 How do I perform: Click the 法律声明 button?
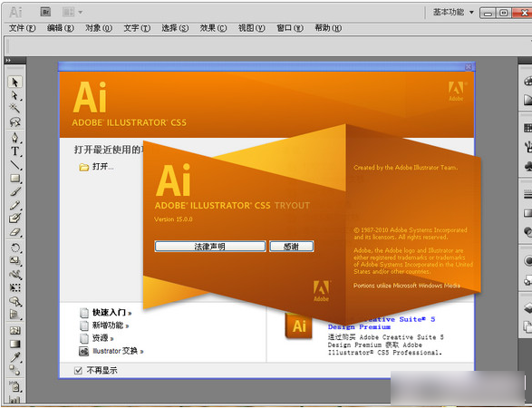[210, 247]
